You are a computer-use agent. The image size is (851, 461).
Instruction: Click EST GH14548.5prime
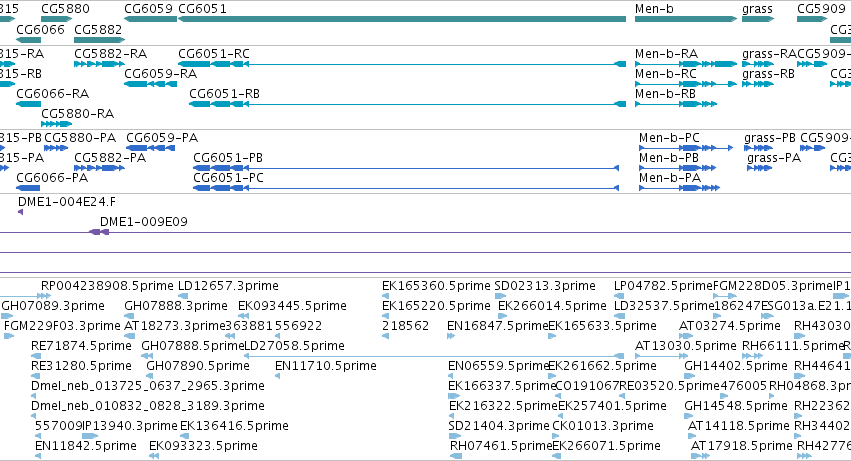(x=736, y=407)
